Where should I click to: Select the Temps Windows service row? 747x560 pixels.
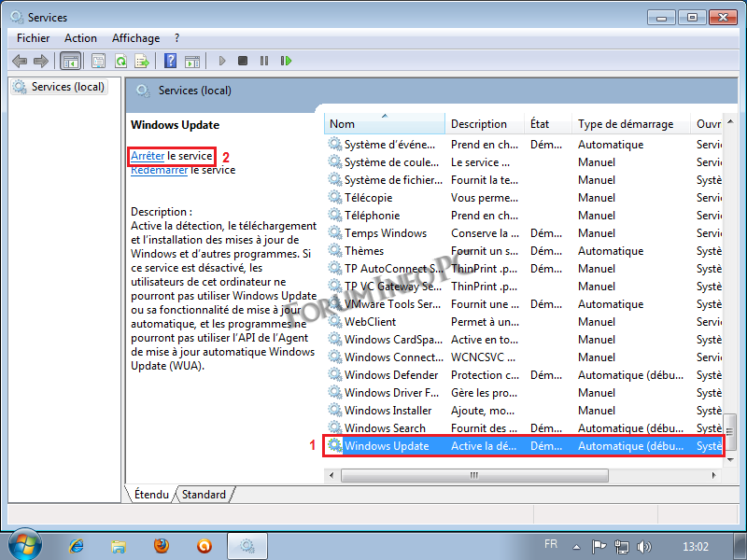(x=524, y=233)
